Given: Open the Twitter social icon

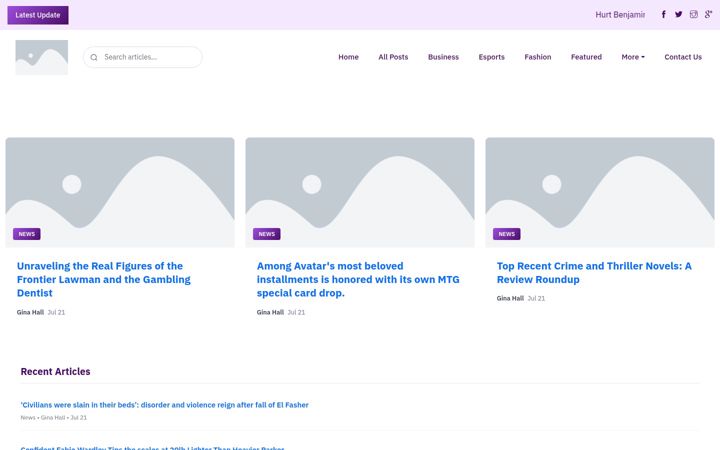Looking at the screenshot, I should click(x=679, y=15).
